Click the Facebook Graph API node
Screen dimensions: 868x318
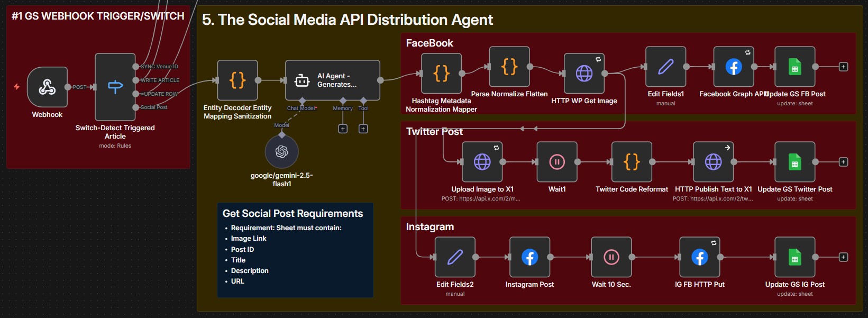point(733,67)
